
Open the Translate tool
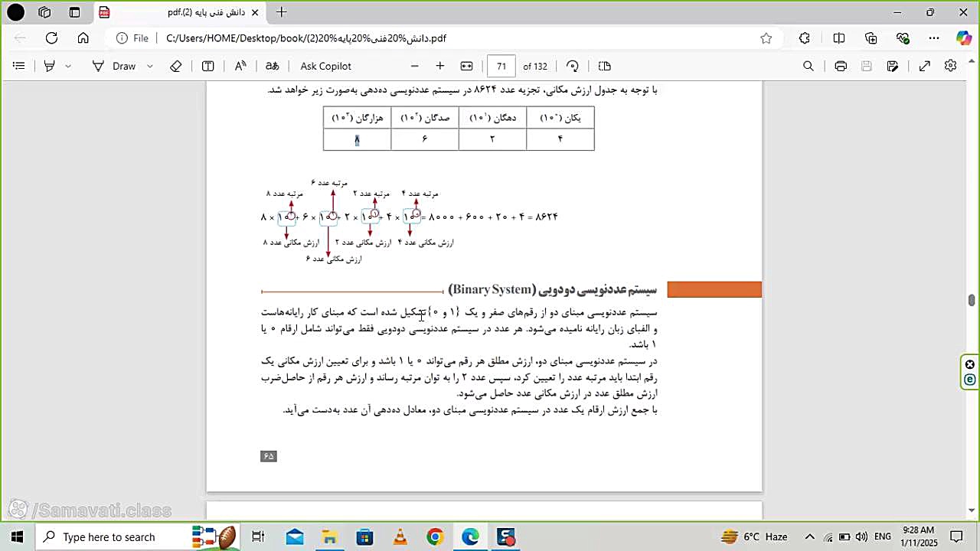point(272,66)
